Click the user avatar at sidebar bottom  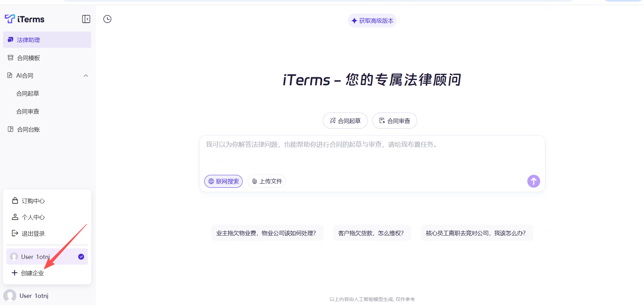click(x=10, y=296)
